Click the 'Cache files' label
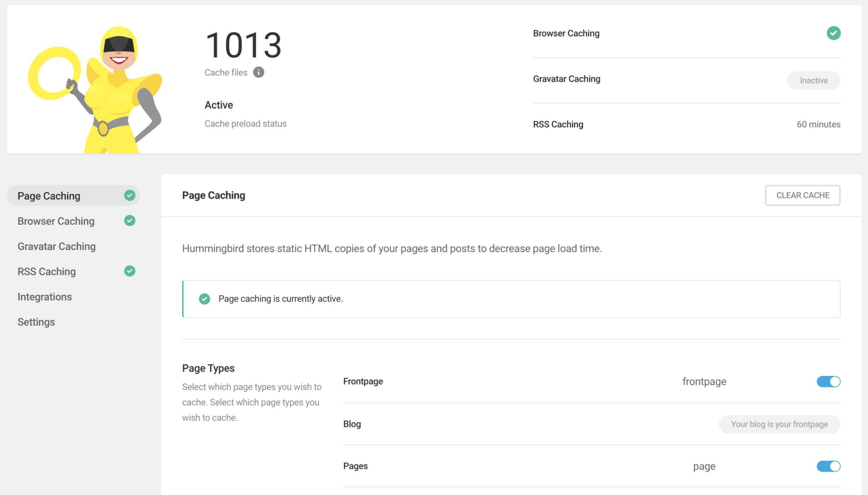Screen dimensions: 868x495 tap(226, 72)
